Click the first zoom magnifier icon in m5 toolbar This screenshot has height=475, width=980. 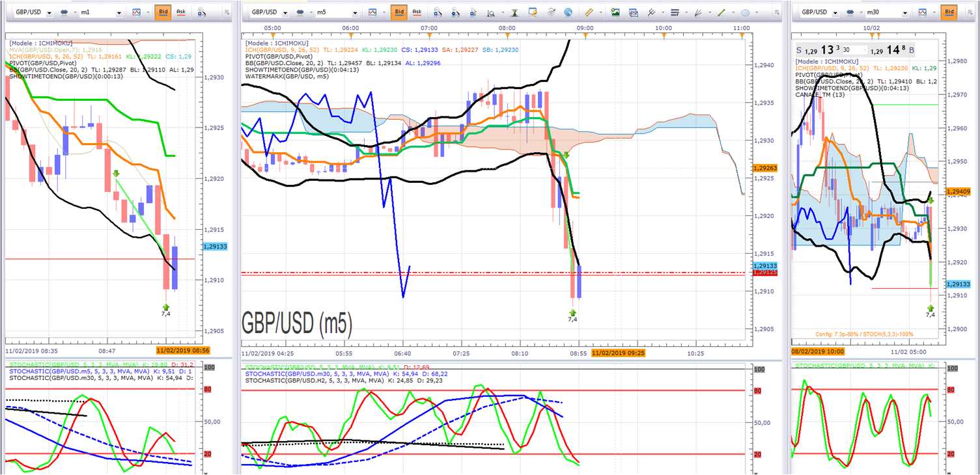[x=438, y=12]
